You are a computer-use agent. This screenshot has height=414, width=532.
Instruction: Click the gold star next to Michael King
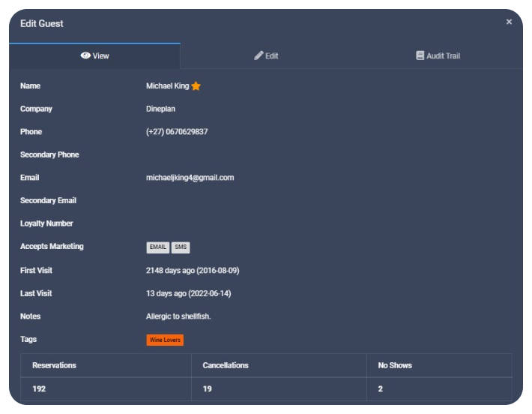coord(196,86)
